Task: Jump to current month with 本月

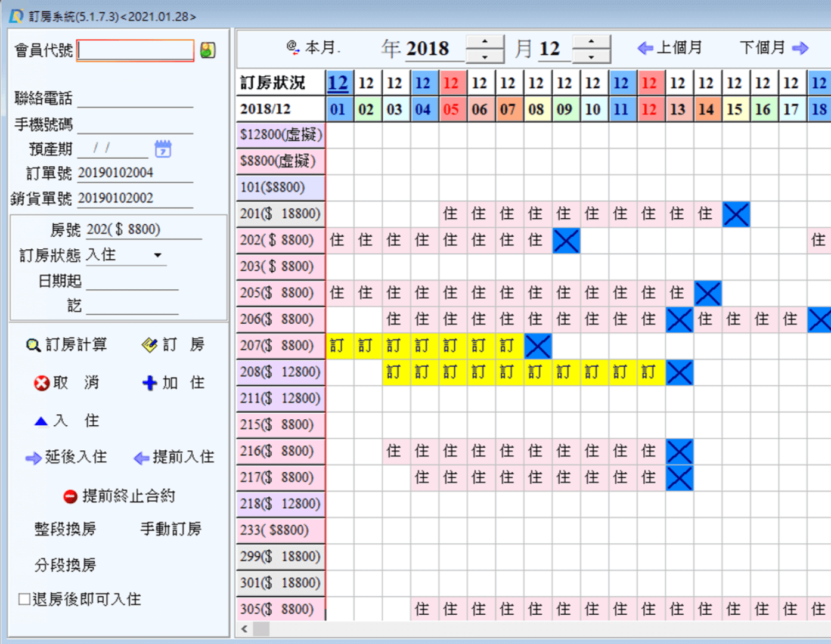Action: (x=313, y=47)
